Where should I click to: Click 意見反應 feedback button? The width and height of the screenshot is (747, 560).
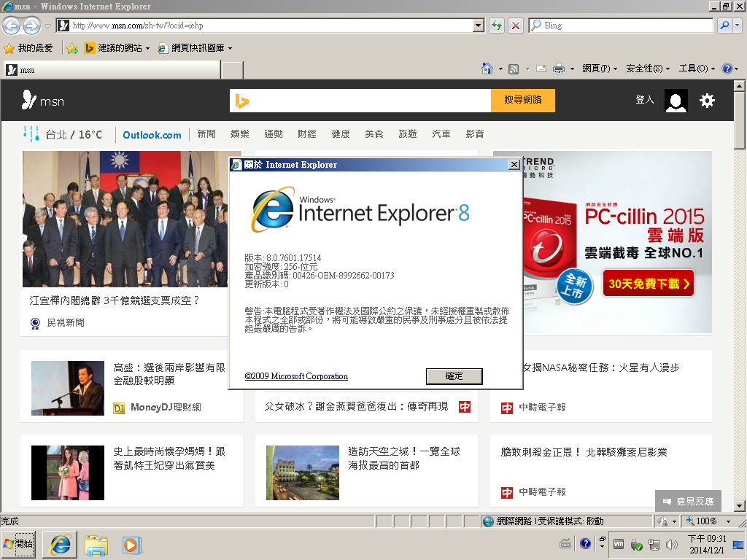pos(688,501)
